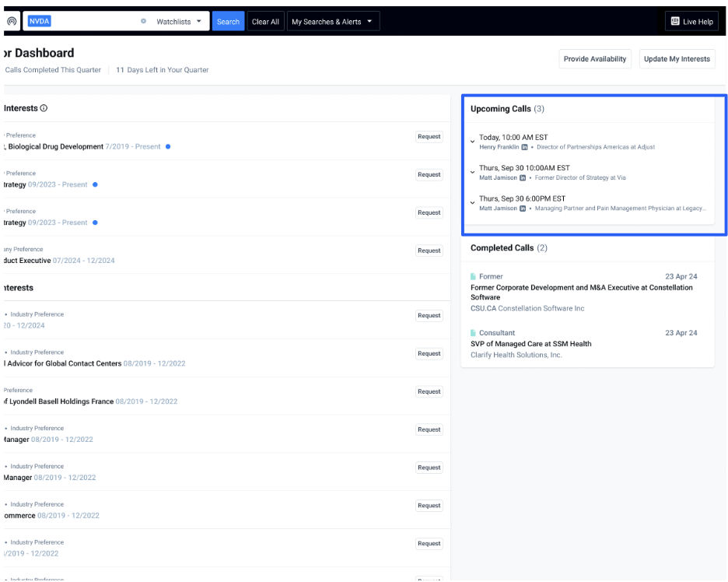Expand the Thurs Sep 30 6:00PM call
This screenshot has width=728, height=582.
coord(472,203)
